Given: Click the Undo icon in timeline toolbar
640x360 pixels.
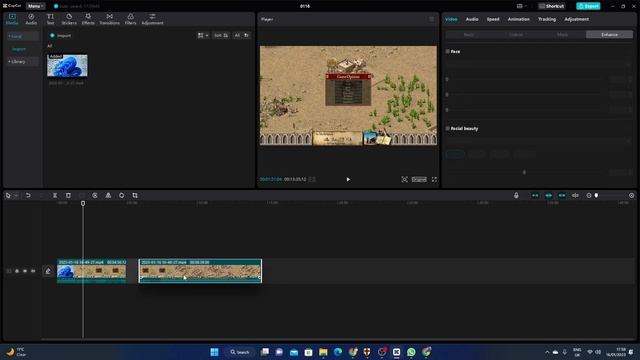Looking at the screenshot, I should click(28, 196).
